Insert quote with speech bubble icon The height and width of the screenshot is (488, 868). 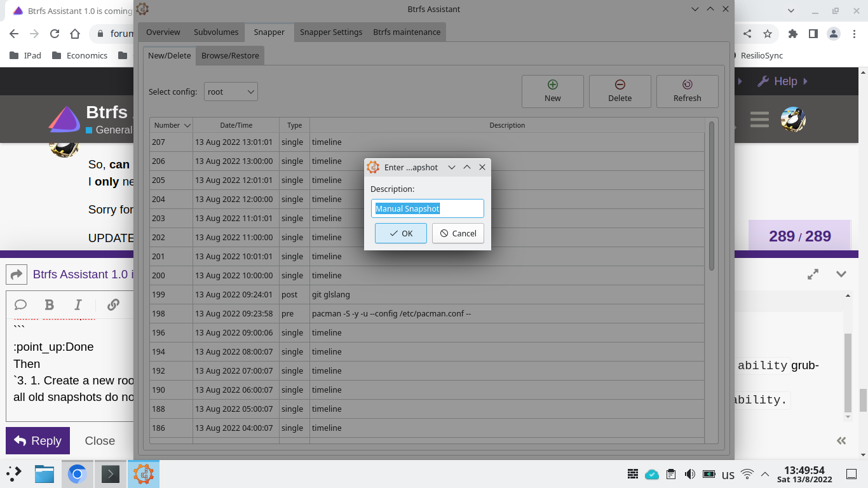(x=20, y=304)
